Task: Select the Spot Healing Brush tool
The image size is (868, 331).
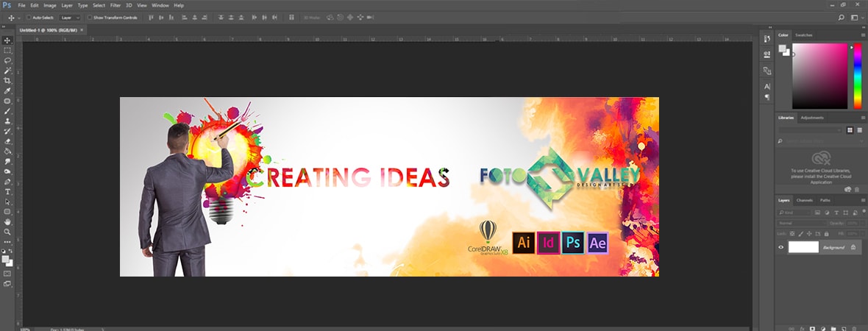Action: (8, 102)
